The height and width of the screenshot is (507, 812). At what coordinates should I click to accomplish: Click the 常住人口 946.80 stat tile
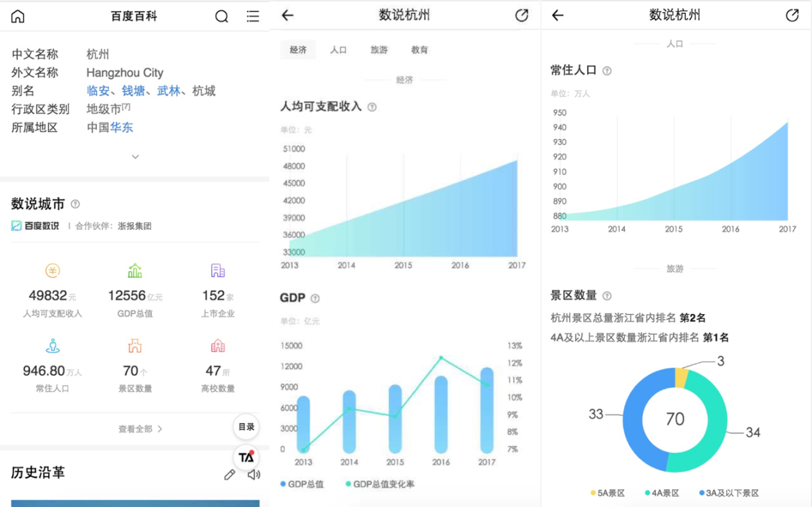pyautogui.click(x=52, y=366)
